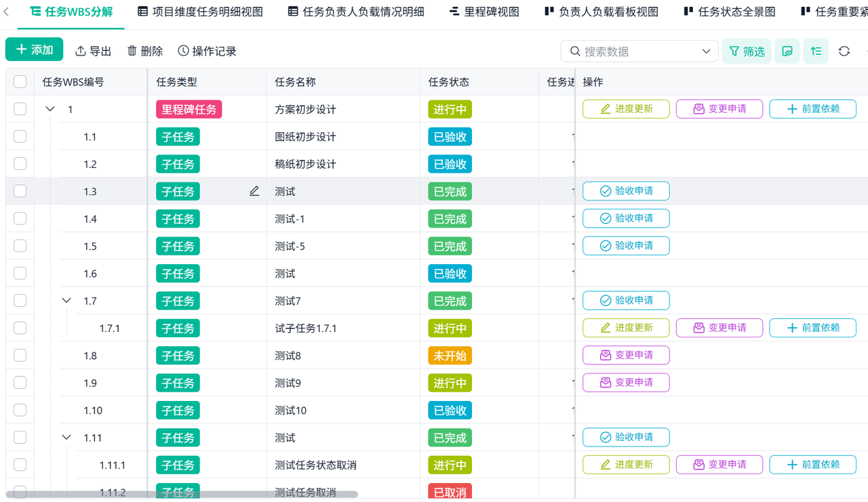Collapse the WBS node 1
This screenshot has width=868, height=502.
click(x=50, y=109)
